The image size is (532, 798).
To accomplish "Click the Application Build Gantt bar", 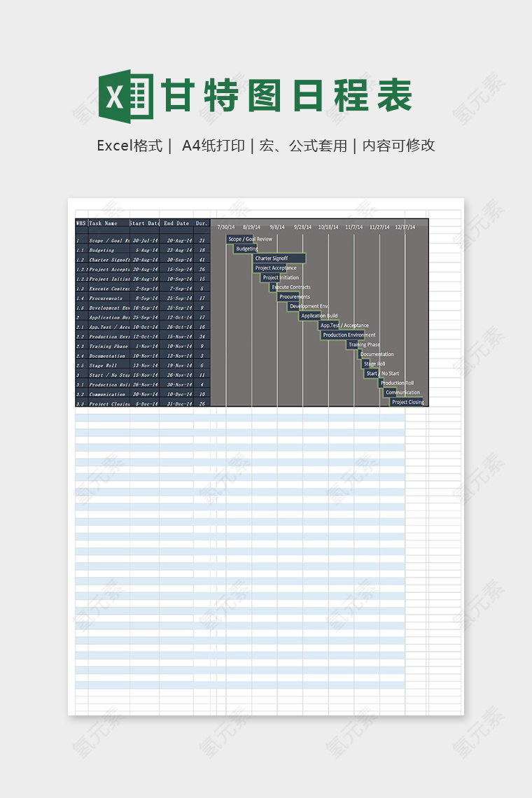I will tap(310, 316).
